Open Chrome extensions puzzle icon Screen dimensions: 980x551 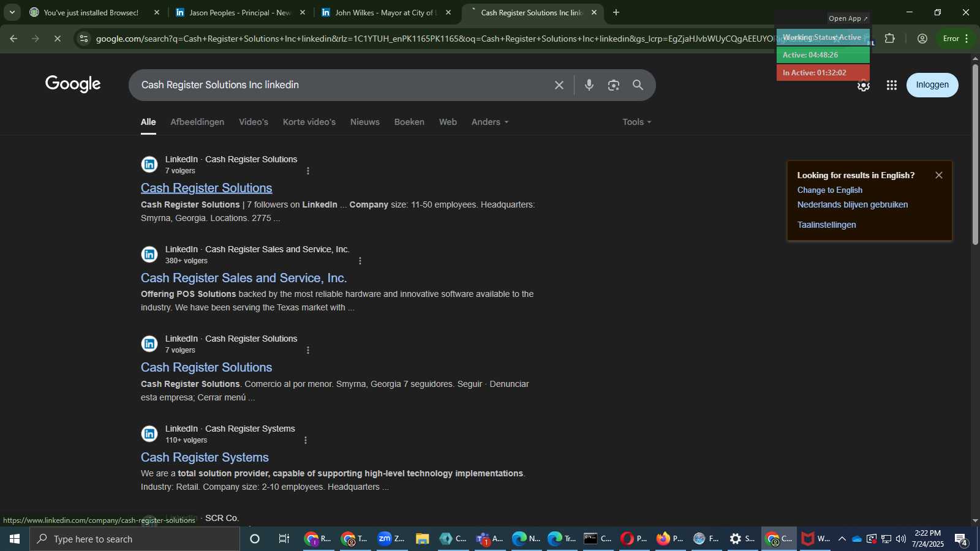890,38
